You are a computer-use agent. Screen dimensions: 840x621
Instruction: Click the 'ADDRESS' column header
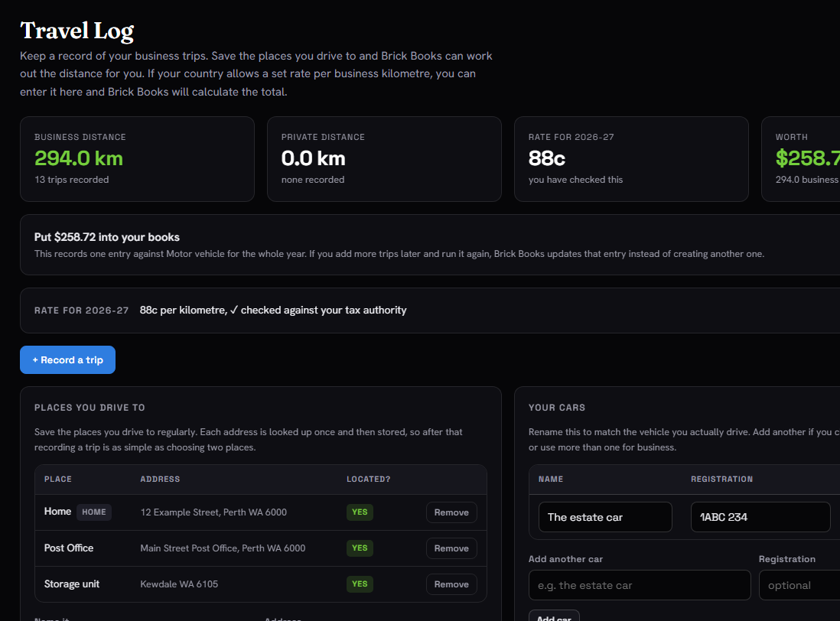click(x=160, y=479)
